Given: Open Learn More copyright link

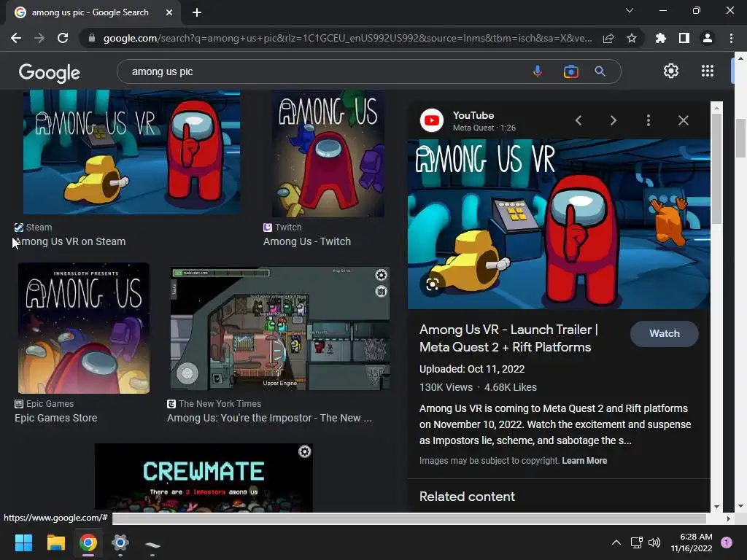Looking at the screenshot, I should tap(584, 461).
